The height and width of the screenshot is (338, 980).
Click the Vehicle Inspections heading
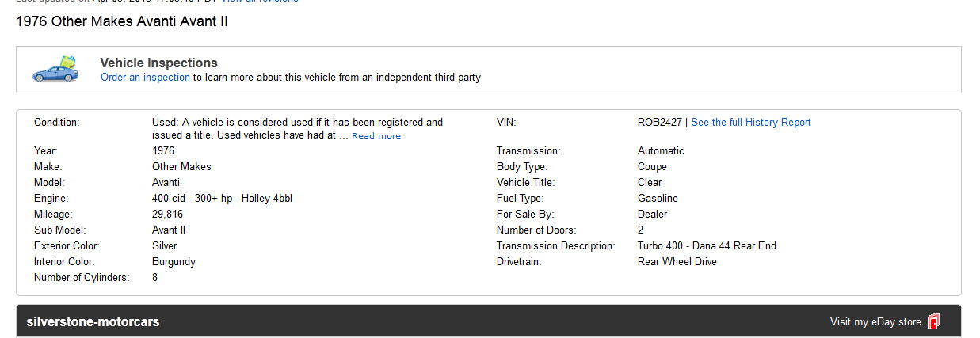158,63
